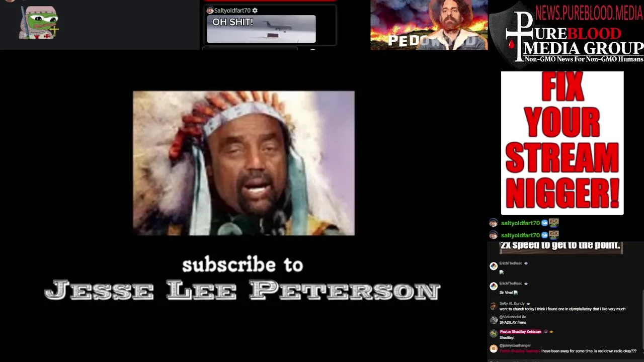Image resolution: width=644 pixels, height=362 pixels.
Task: Click the pink Pastor Shadilay Kekistan mention in jonnycoathanger's message
Action: point(519,351)
